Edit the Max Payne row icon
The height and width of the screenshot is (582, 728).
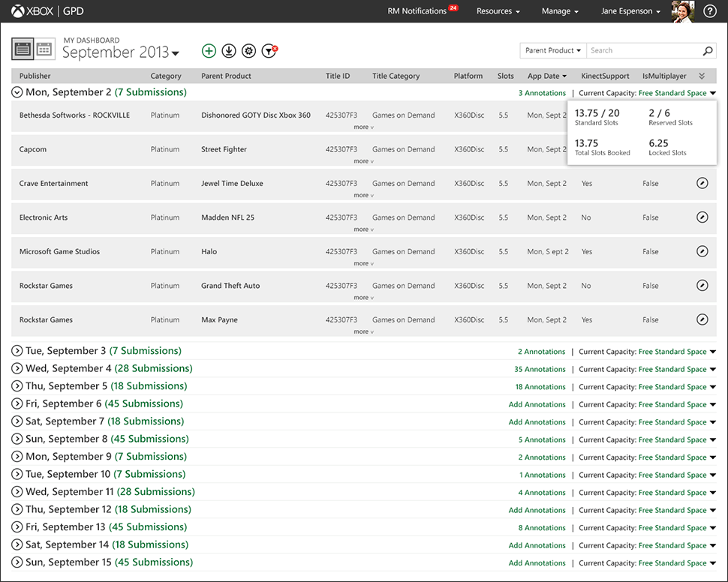[x=702, y=319]
